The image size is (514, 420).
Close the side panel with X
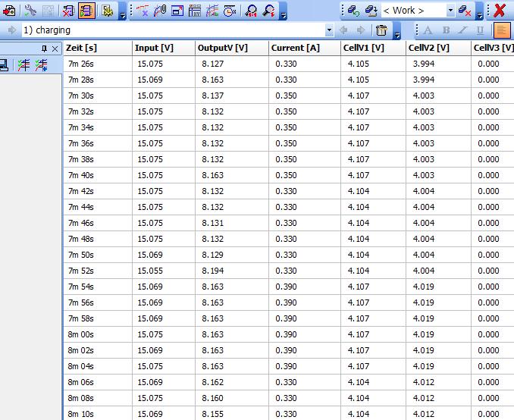click(x=55, y=49)
